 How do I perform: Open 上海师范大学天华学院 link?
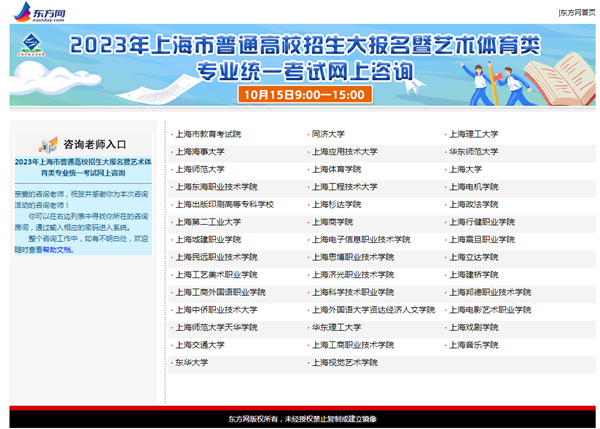tap(216, 328)
